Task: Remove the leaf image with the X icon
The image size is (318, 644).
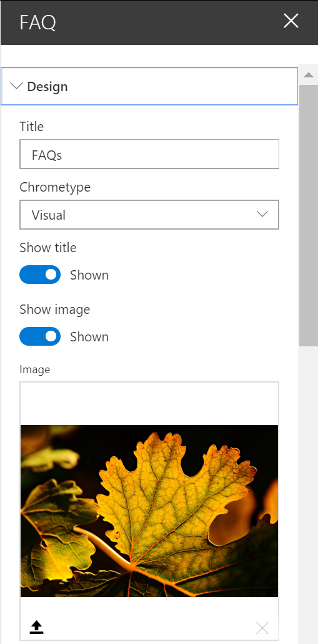Action: [262, 628]
